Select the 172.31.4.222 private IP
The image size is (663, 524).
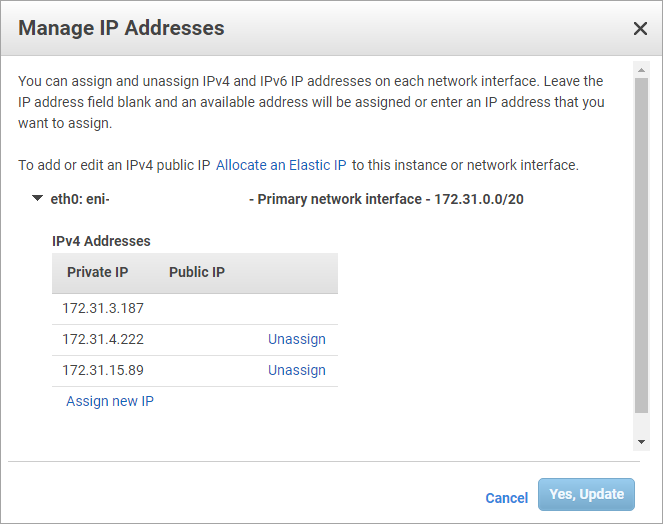pos(103,339)
